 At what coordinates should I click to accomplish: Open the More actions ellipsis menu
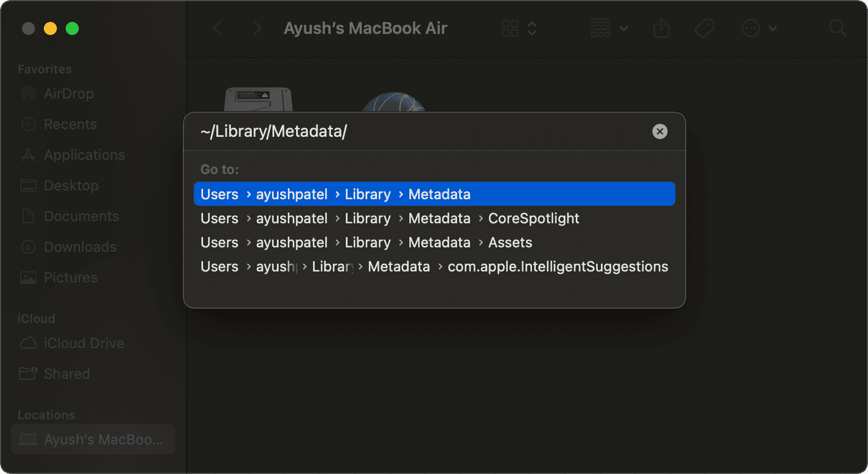tap(759, 28)
